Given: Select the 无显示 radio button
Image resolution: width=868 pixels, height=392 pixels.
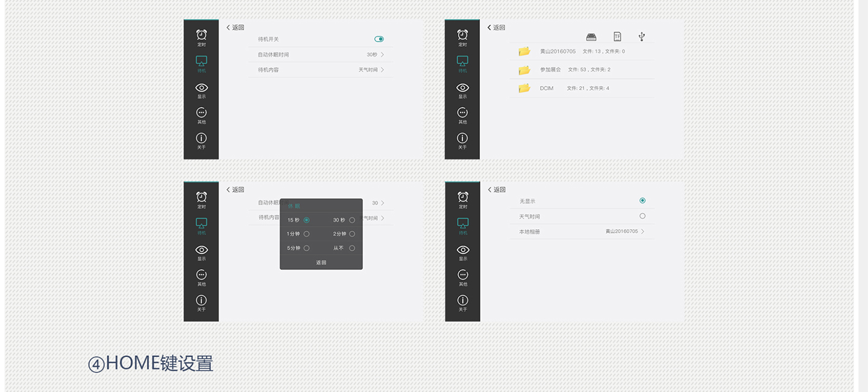Looking at the screenshot, I should click(643, 201).
